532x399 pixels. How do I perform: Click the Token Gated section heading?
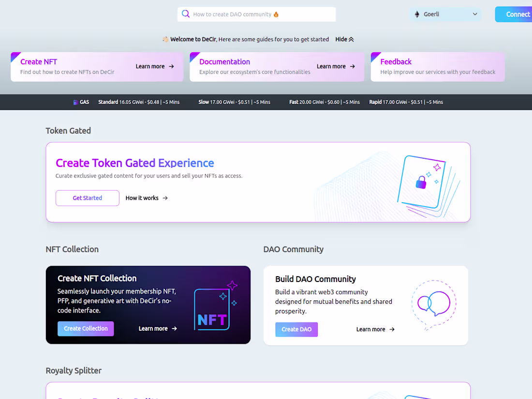(x=68, y=131)
